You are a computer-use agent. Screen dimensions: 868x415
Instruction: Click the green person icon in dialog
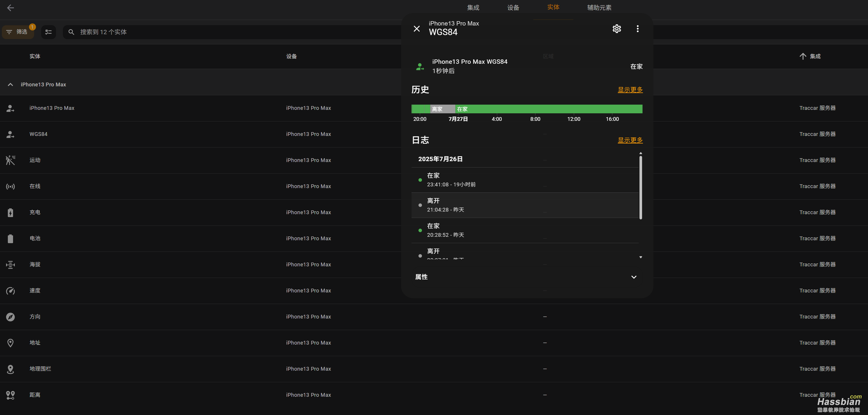coord(420,67)
